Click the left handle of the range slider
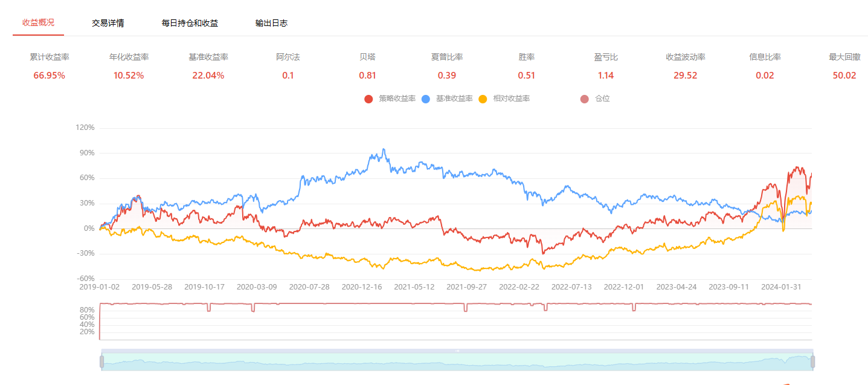This screenshot has height=385, width=868. [101, 361]
